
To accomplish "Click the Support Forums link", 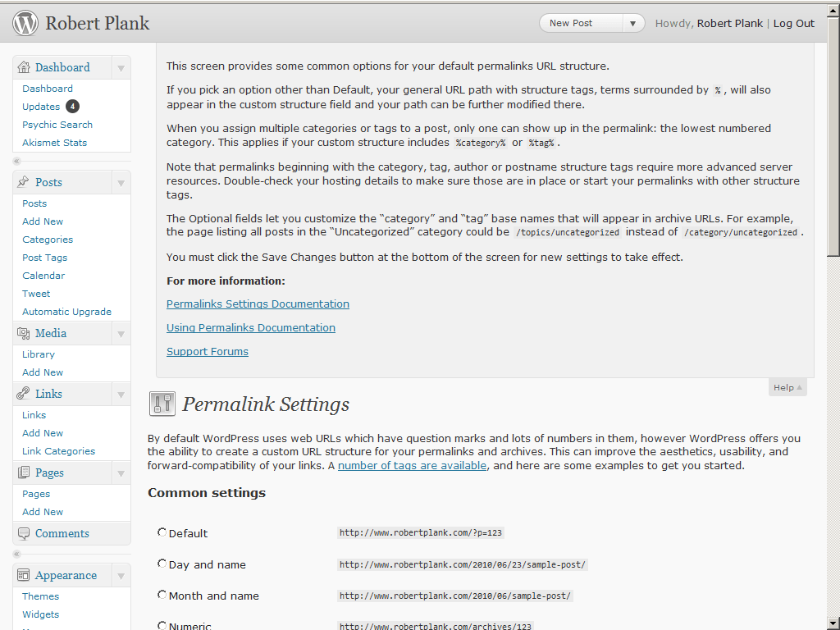I will 208,351.
